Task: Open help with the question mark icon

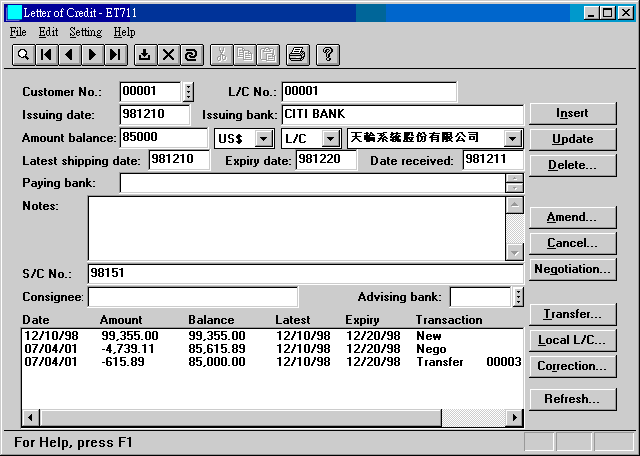Action: 327,55
